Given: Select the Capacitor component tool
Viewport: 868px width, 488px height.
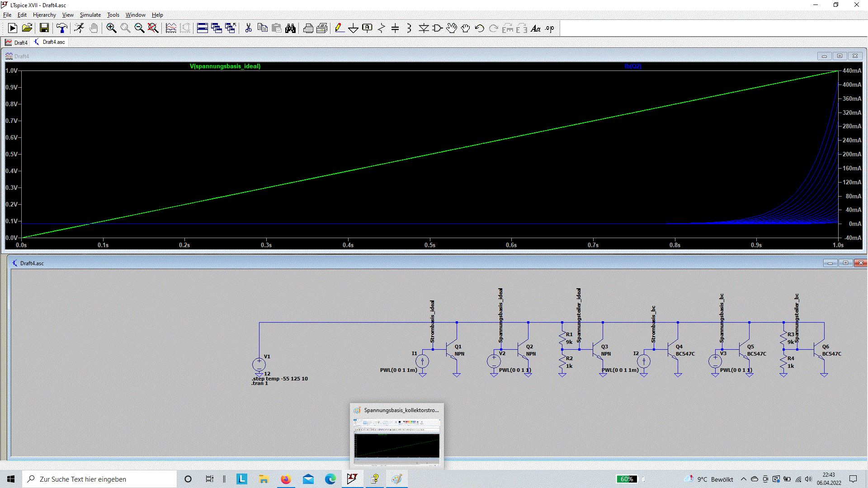Looking at the screenshot, I should click(395, 28).
